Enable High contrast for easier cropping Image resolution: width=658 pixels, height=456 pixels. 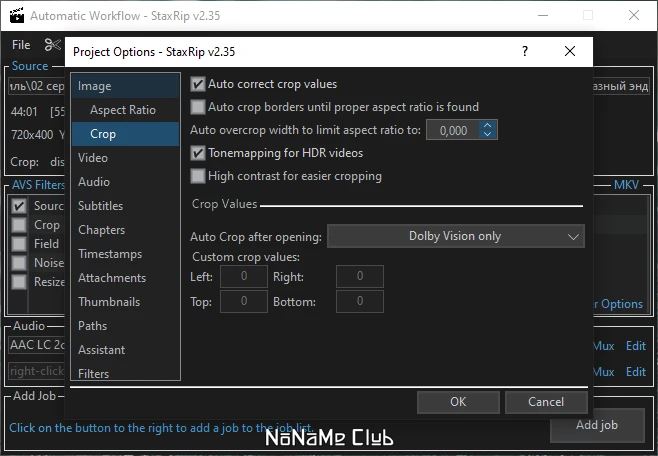click(x=198, y=176)
